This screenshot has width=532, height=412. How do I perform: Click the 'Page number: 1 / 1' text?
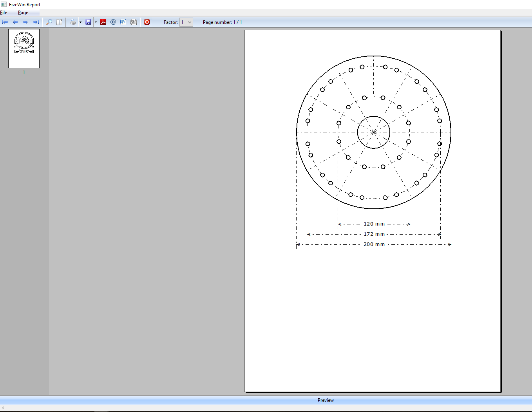[222, 22]
